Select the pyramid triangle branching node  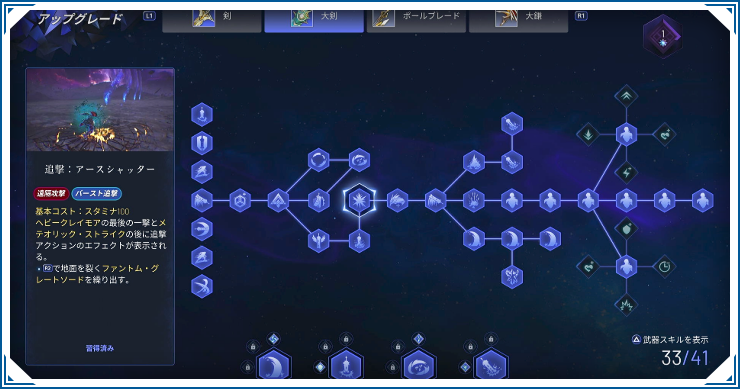click(x=278, y=201)
